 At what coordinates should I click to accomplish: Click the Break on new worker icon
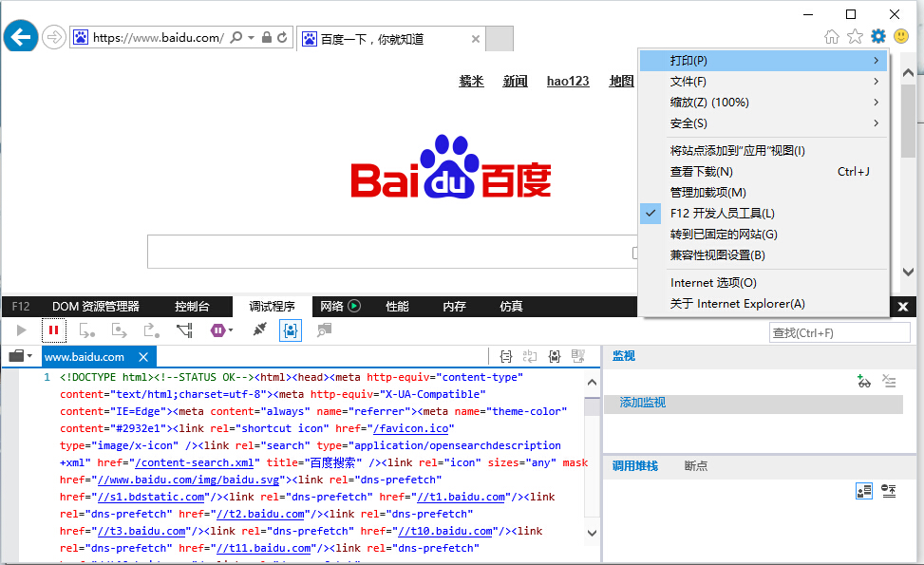coord(185,330)
